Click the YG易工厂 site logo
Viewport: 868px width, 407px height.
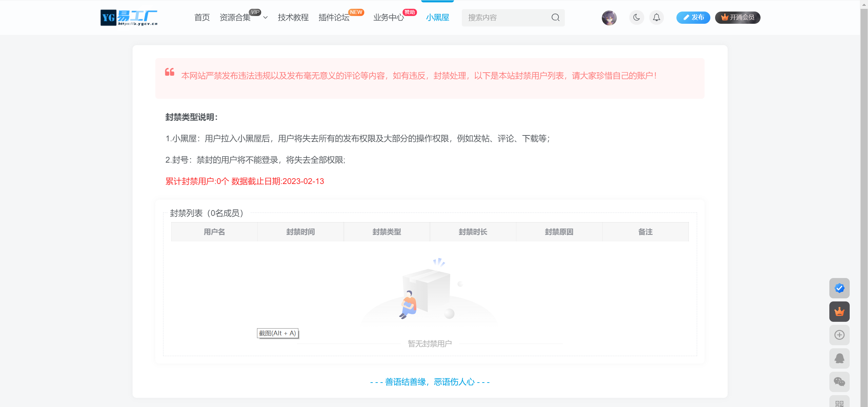129,18
